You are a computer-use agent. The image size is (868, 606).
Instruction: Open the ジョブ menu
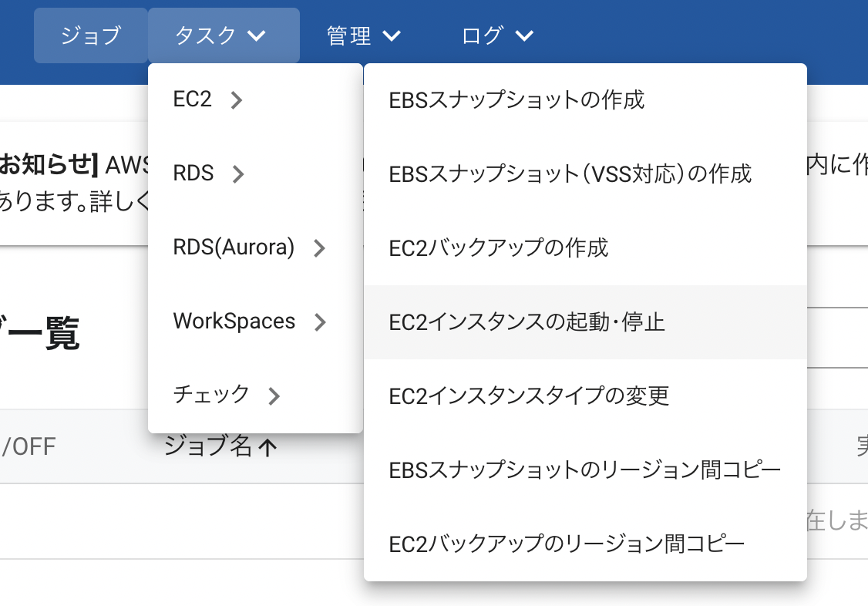pos(90,35)
